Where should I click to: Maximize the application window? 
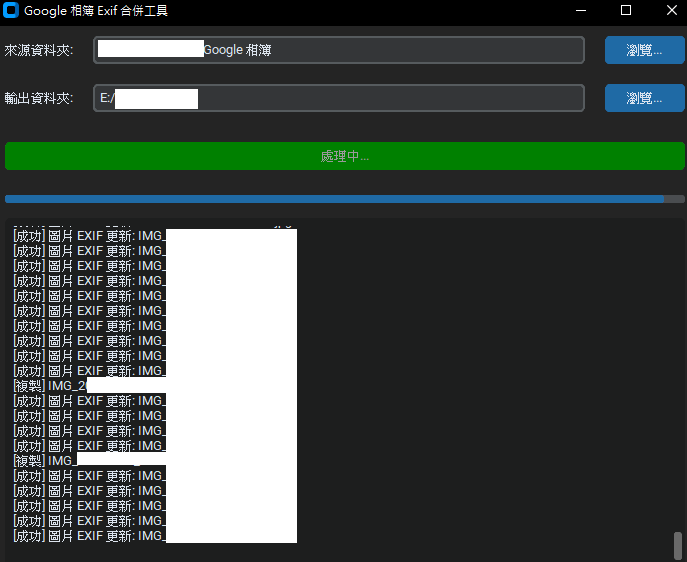click(626, 11)
